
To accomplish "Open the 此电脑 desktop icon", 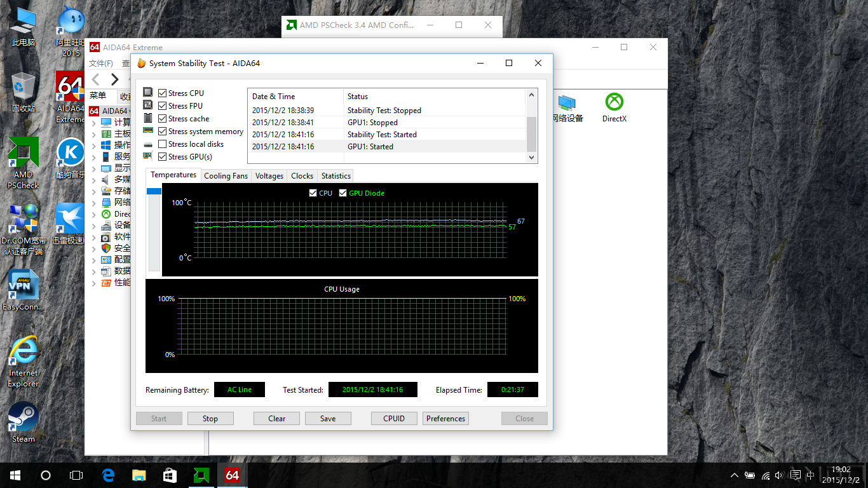I will click(24, 27).
